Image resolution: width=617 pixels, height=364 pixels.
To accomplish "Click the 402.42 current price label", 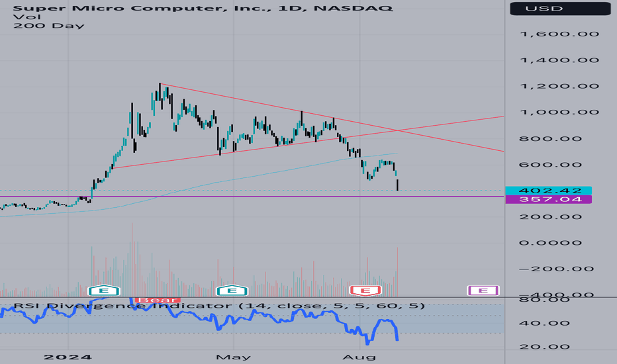I will click(x=549, y=191).
